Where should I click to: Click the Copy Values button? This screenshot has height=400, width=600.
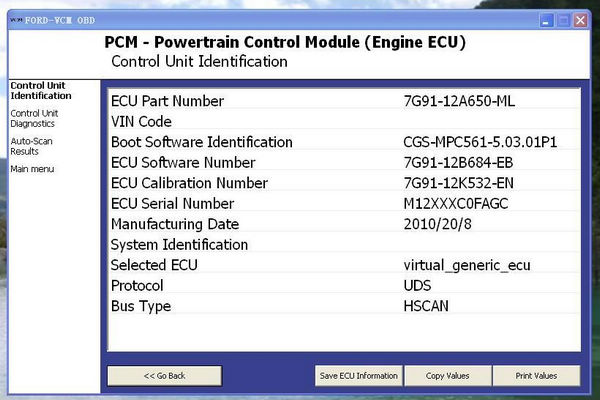point(446,376)
